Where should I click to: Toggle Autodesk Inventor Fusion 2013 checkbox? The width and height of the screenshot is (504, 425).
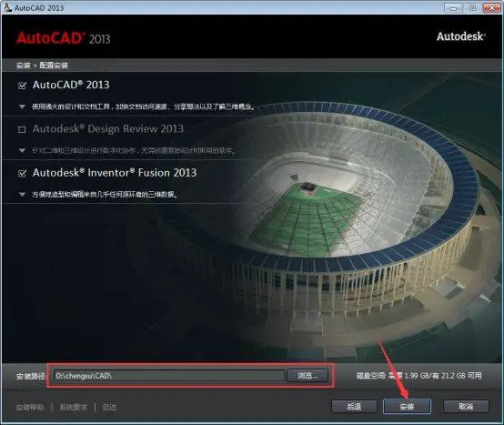22,173
